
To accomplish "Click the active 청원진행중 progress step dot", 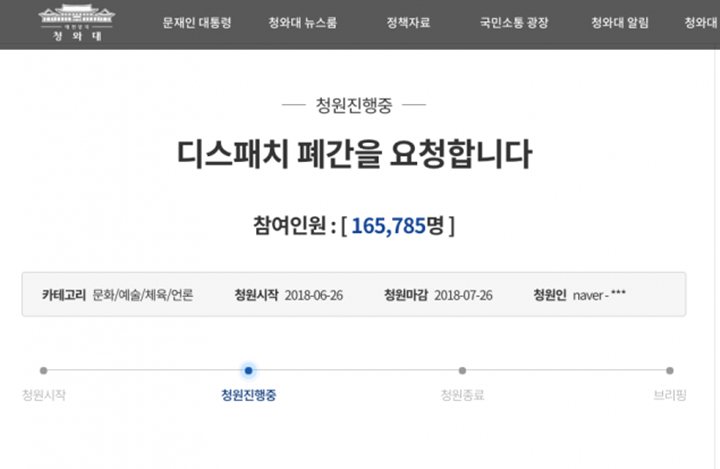I will point(248,370).
